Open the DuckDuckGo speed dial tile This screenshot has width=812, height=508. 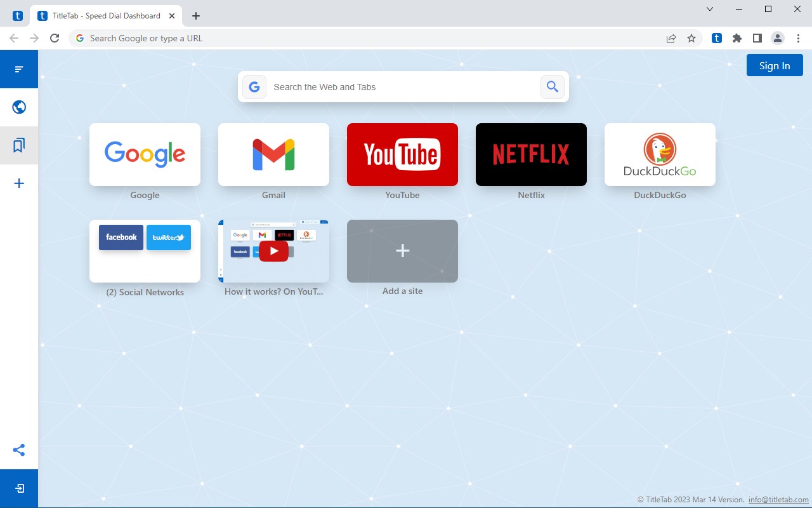pyautogui.click(x=660, y=154)
